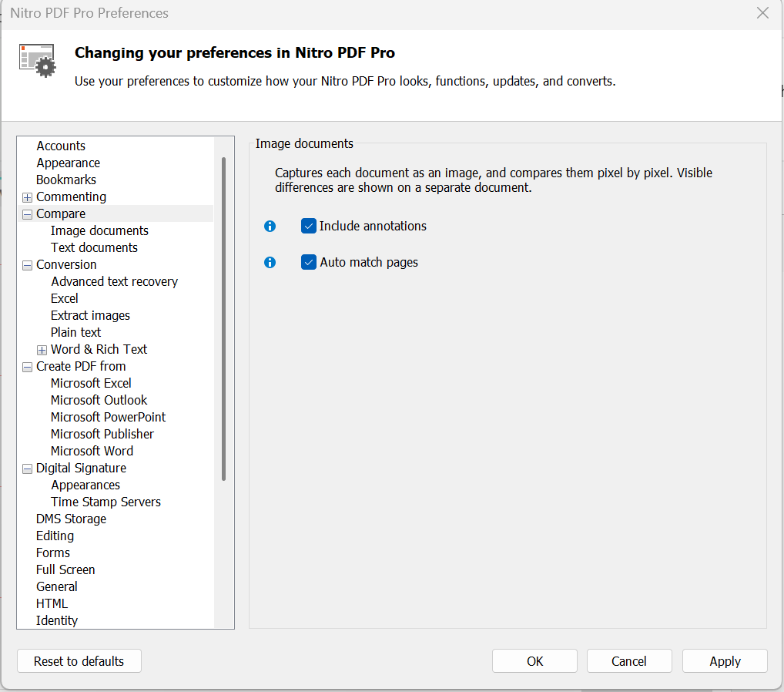This screenshot has height=692, width=784.
Task: Select General category
Action: [x=56, y=587]
